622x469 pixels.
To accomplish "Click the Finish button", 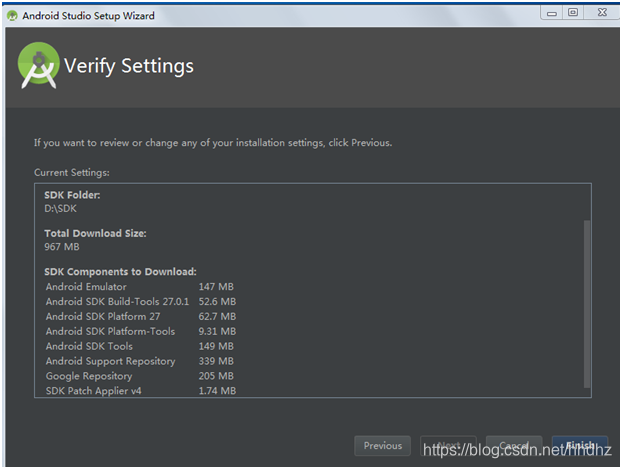I will pyautogui.click(x=580, y=446).
